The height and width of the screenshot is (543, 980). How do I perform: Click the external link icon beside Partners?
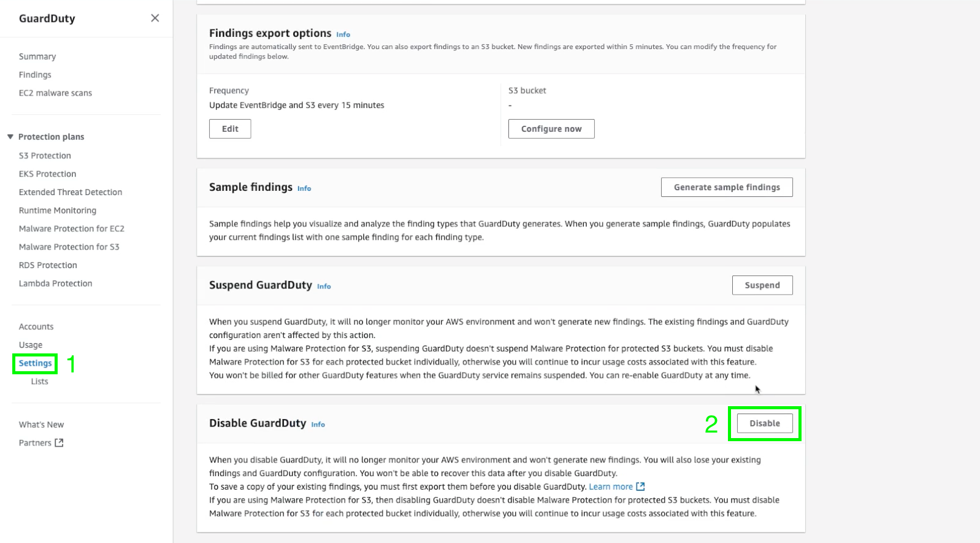click(x=59, y=442)
